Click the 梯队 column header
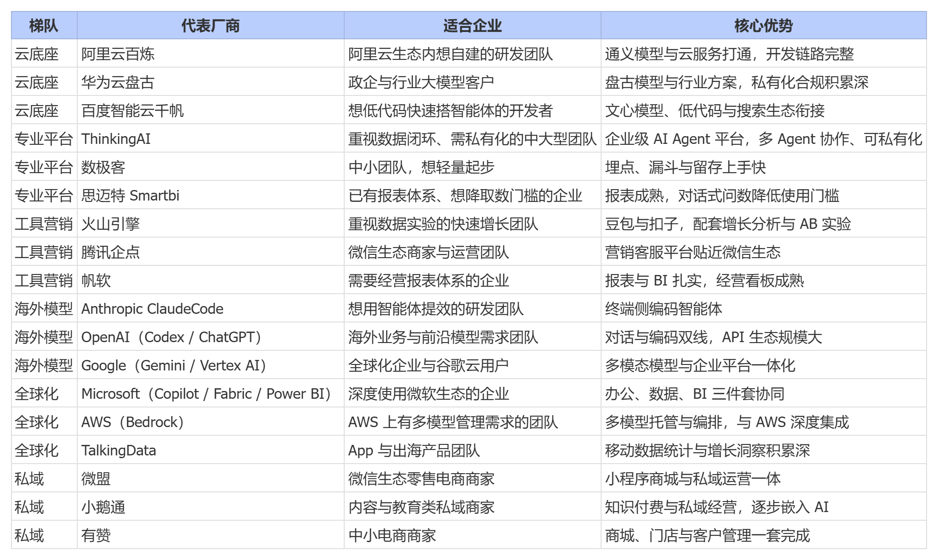The image size is (938, 560). pyautogui.click(x=44, y=26)
